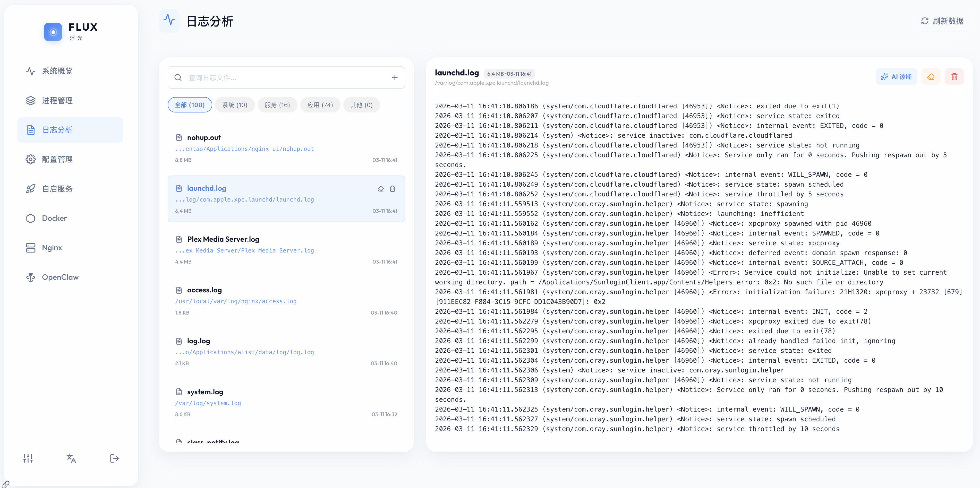Image resolution: width=980 pixels, height=488 pixels.
Task: Select the 其他 (0) filter chip
Action: [361, 105]
